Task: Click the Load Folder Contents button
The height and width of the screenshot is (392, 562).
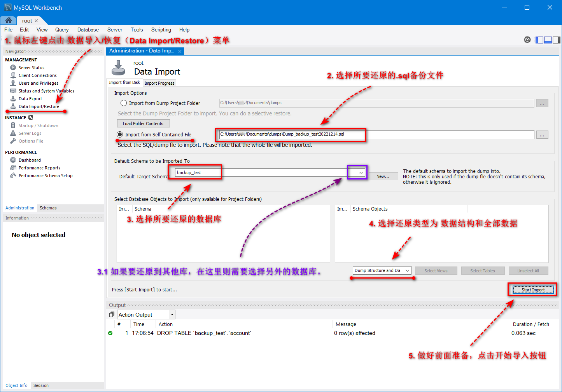Action: 143,124
